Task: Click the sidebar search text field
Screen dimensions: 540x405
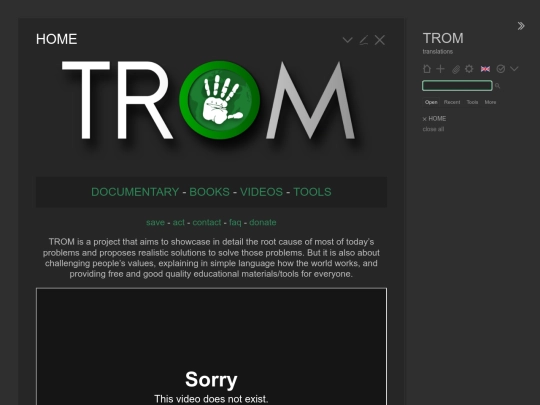Action: (x=457, y=86)
